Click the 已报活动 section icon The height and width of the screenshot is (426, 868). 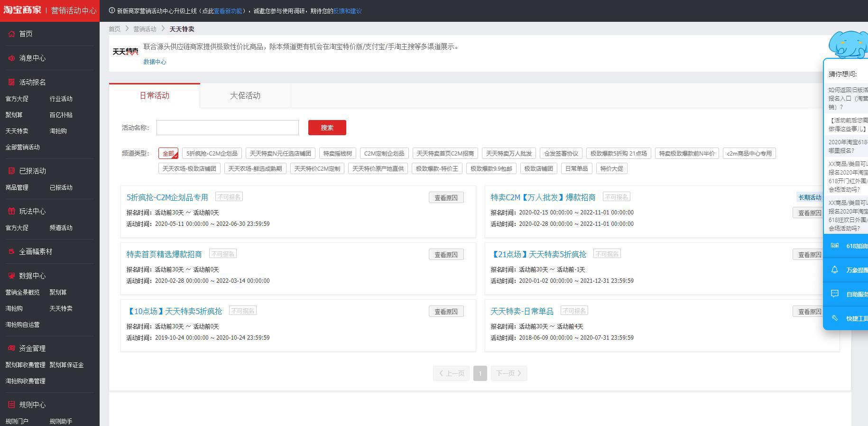pyautogui.click(x=12, y=171)
